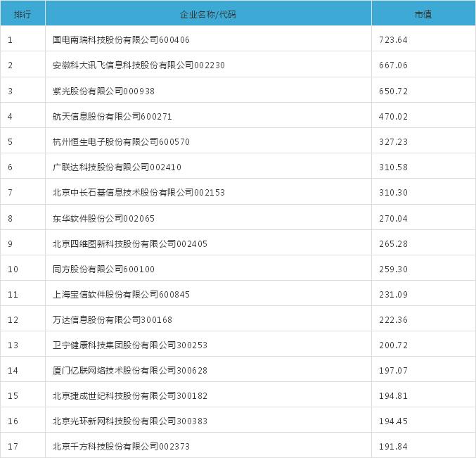Click market value 259.30
Screen dimensions: 476x458
(394, 269)
